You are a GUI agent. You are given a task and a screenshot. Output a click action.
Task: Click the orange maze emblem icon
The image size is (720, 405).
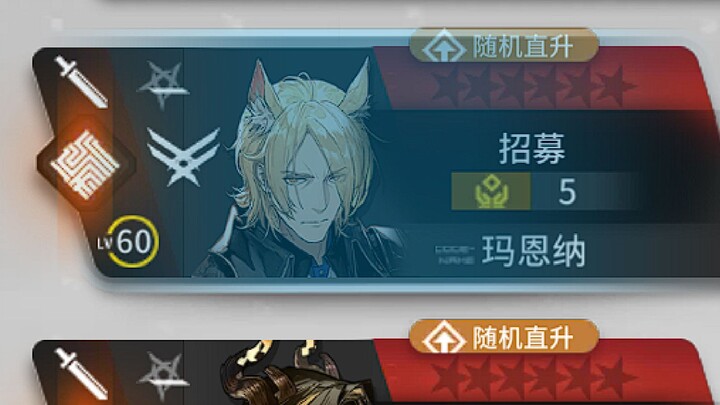[85, 164]
